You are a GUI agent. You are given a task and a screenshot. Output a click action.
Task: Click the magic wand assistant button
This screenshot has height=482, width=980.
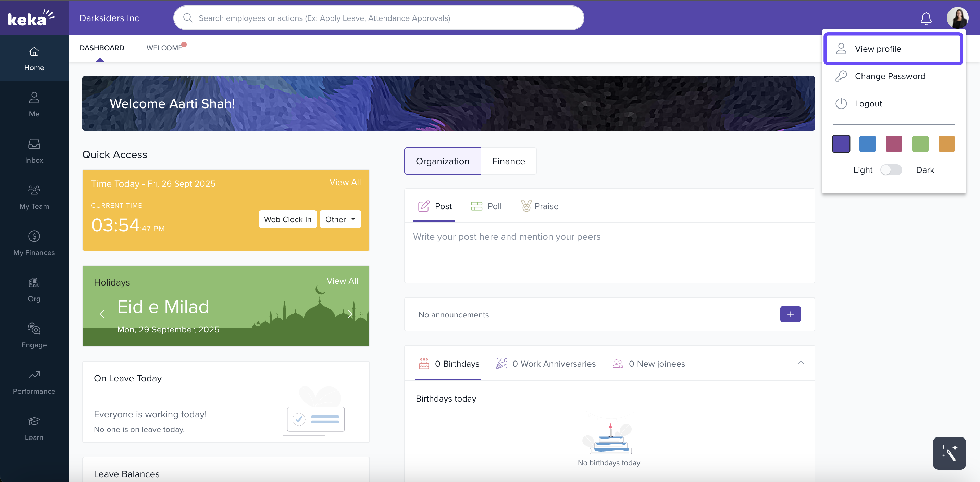[949, 453]
